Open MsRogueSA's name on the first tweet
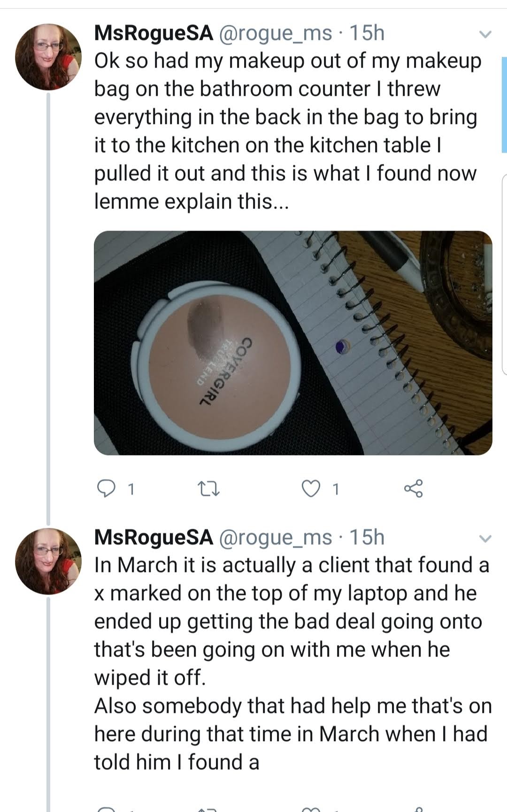The height and width of the screenshot is (812, 507). tap(154, 33)
